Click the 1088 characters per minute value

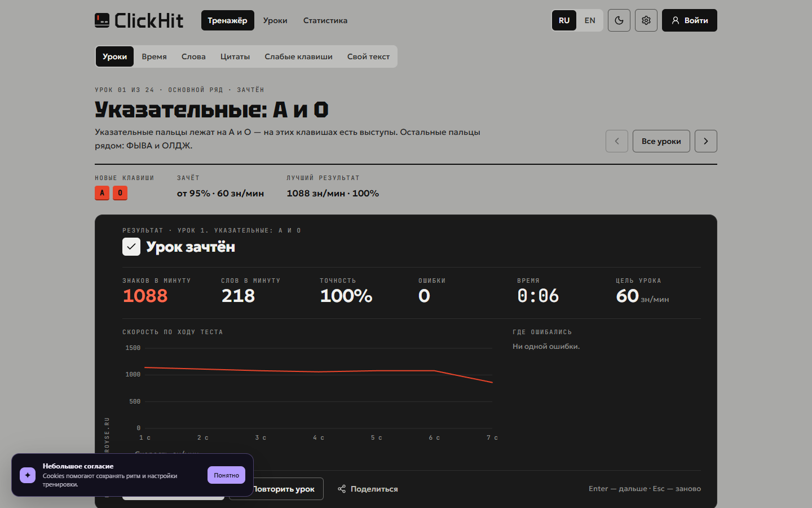[145, 296]
